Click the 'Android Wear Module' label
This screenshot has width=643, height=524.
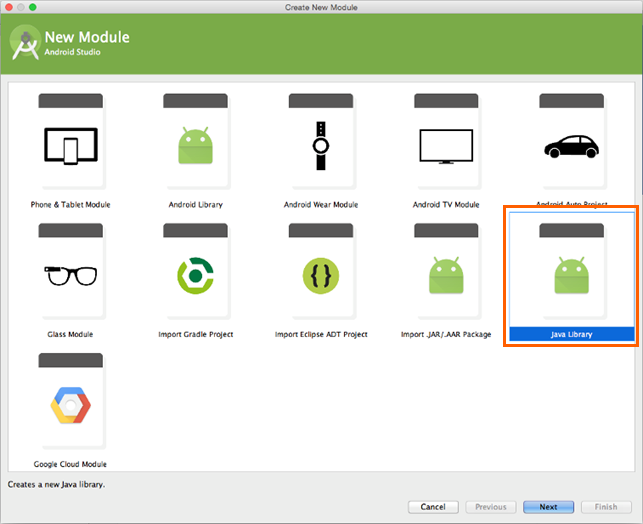click(x=321, y=205)
